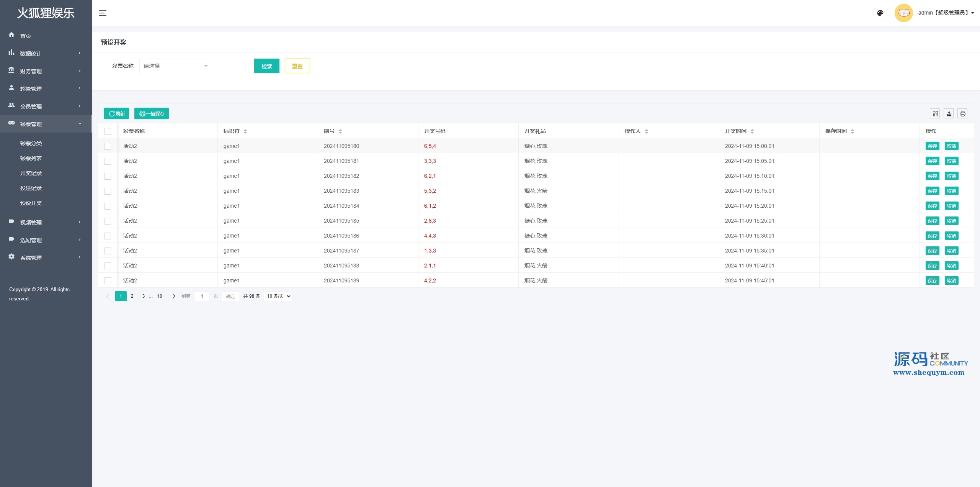Click the page number jump input field
The width and height of the screenshot is (980, 487).
pos(202,296)
